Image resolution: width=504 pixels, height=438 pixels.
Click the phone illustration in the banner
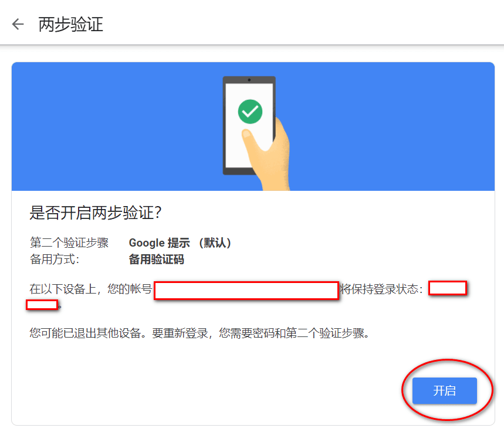point(249,126)
